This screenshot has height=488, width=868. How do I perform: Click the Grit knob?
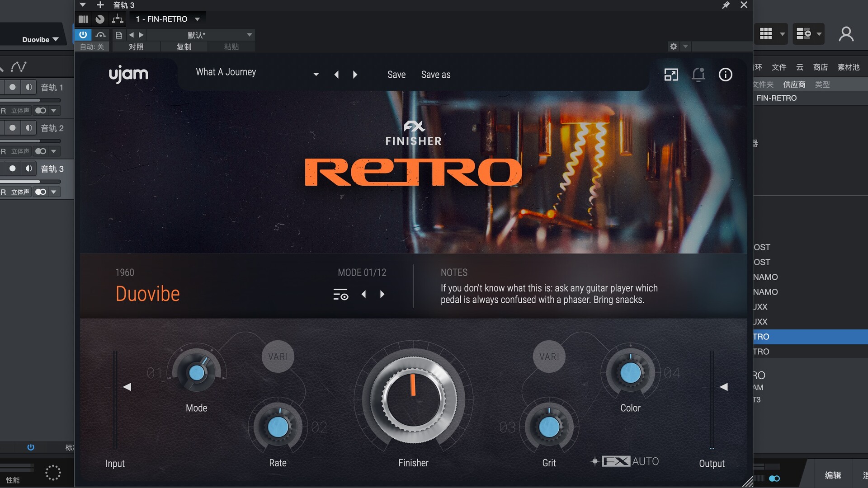click(x=549, y=427)
